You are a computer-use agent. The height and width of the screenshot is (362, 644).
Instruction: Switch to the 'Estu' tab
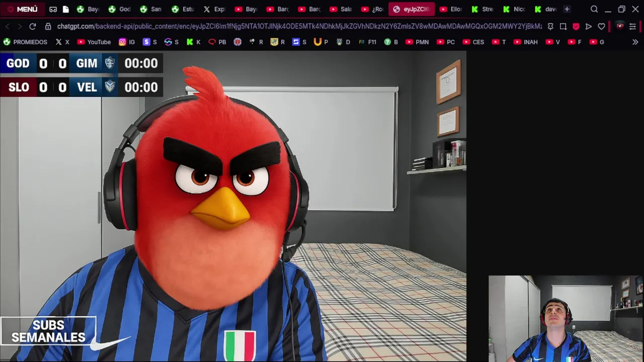[183, 9]
